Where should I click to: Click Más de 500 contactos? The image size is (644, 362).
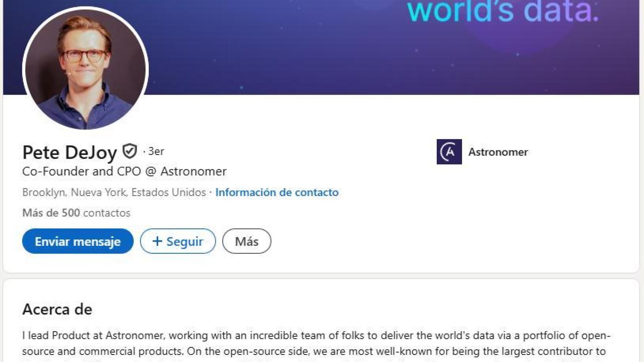[x=76, y=213]
